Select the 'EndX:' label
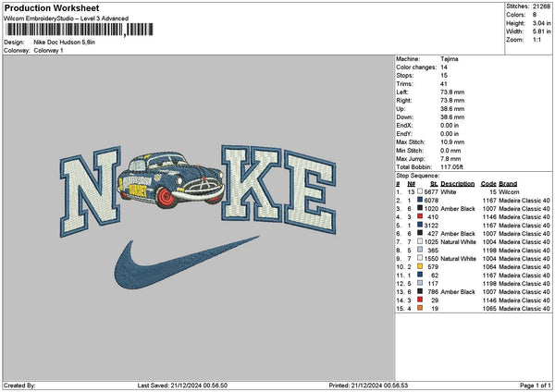 (404, 125)
